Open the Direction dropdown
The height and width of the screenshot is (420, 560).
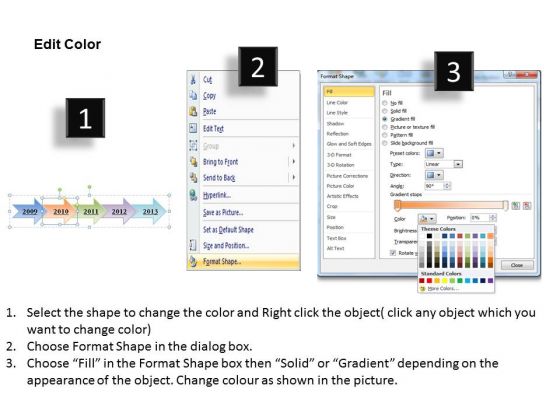coord(434,175)
